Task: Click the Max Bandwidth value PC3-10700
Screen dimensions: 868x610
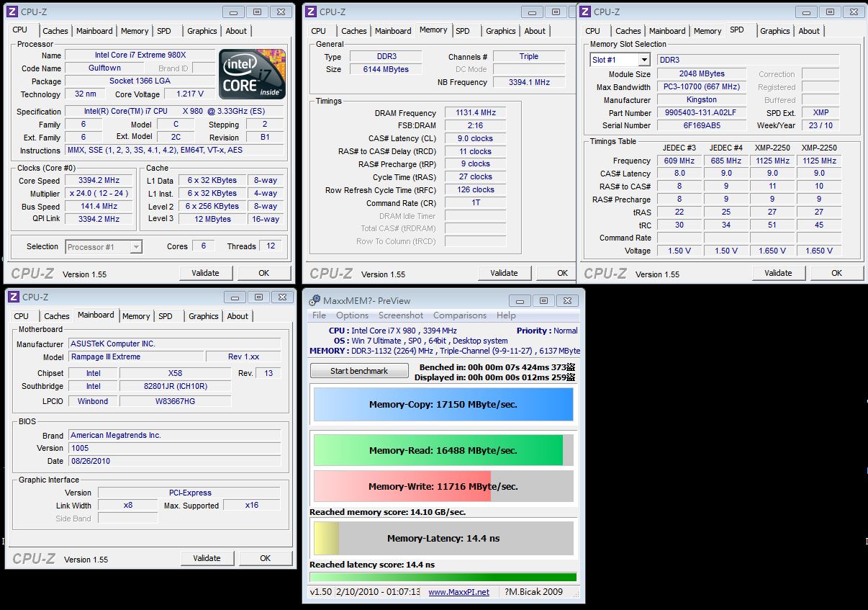Action: 702,87
